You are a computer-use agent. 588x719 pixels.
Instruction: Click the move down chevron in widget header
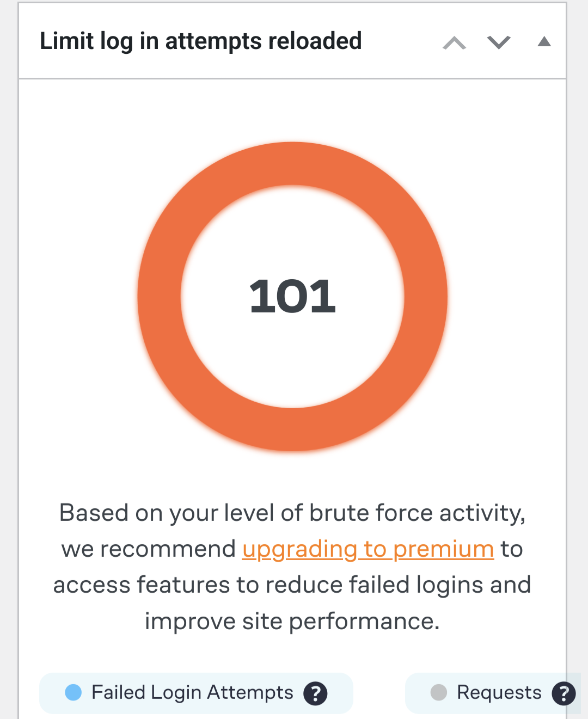click(x=499, y=42)
